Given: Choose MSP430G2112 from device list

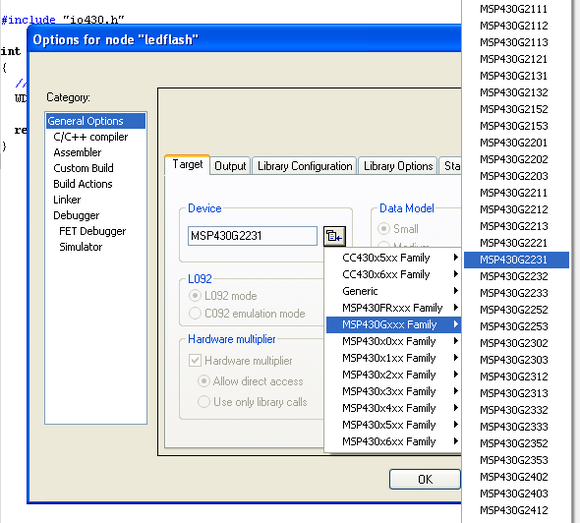Looking at the screenshot, I should [x=516, y=26].
